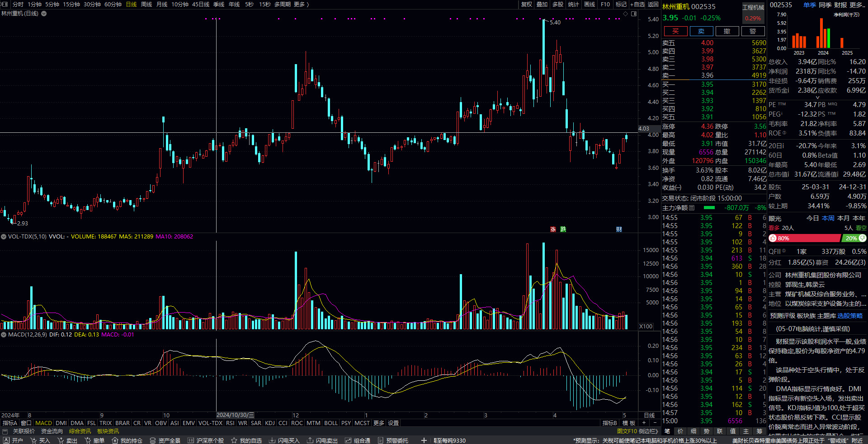Zoom out chart with minus button
Image resolution: width=868 pixels, height=444 pixels.
tap(655, 423)
